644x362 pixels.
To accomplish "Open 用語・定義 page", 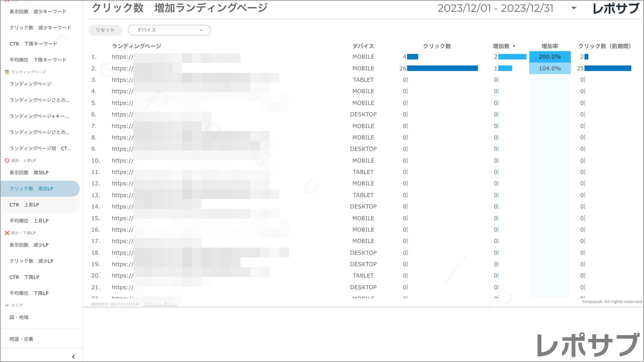I will click(x=21, y=339).
